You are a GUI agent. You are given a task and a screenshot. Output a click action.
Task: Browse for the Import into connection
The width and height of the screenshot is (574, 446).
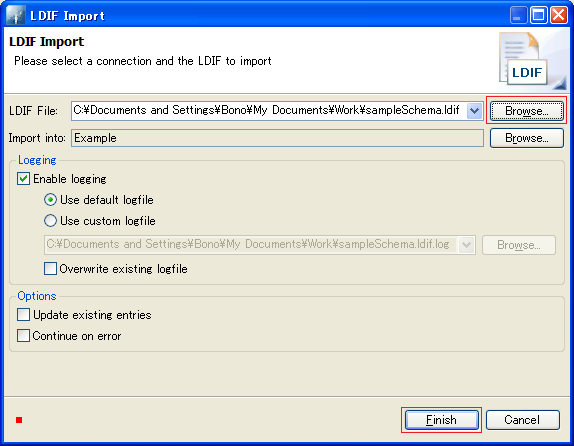[x=526, y=138]
